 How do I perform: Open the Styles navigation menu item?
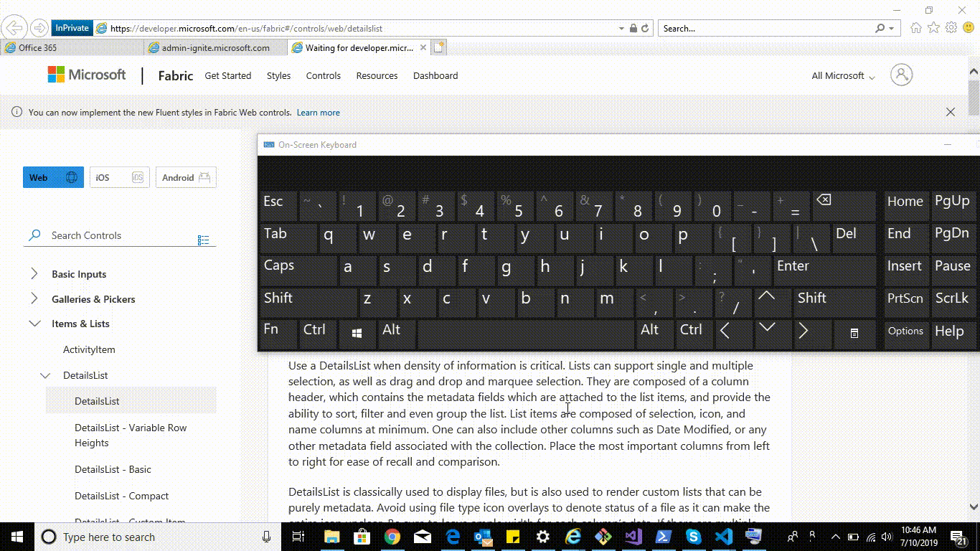point(278,75)
